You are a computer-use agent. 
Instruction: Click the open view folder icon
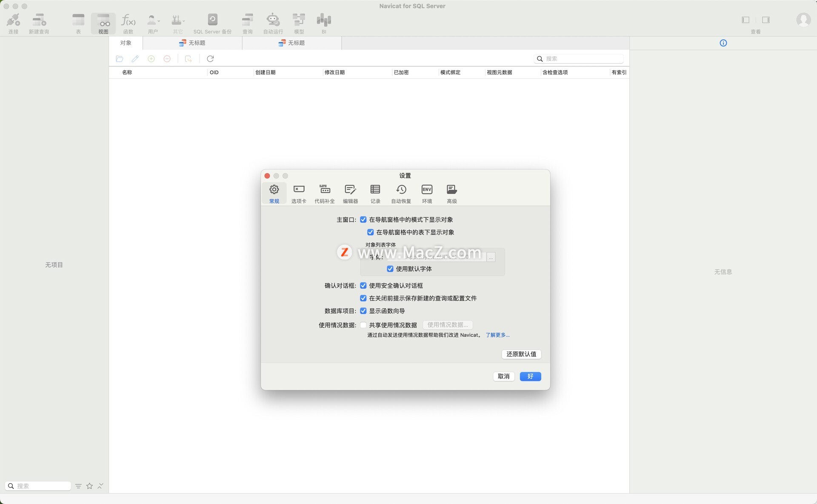coord(120,59)
